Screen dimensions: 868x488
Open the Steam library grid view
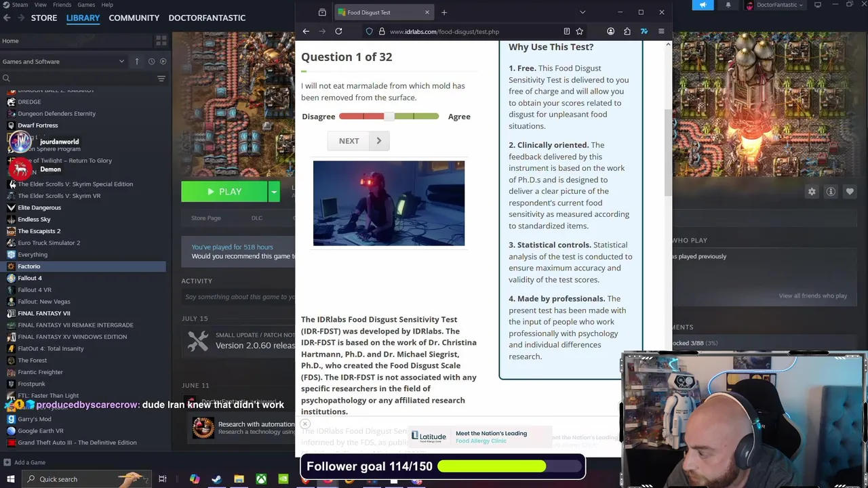tap(161, 41)
